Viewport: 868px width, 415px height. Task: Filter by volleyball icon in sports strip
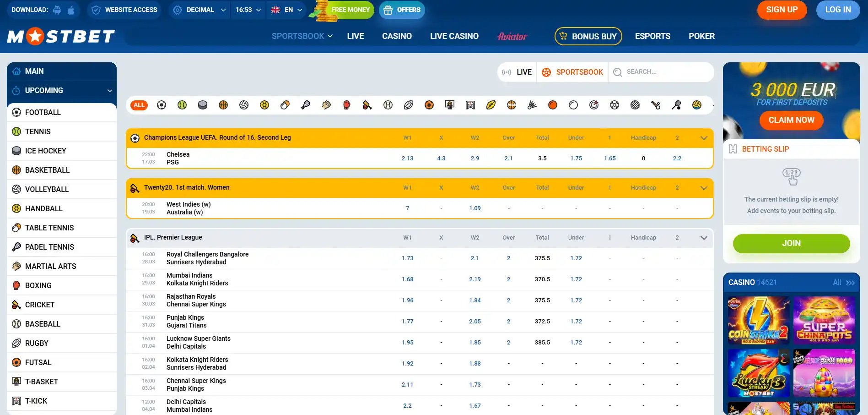click(x=244, y=105)
